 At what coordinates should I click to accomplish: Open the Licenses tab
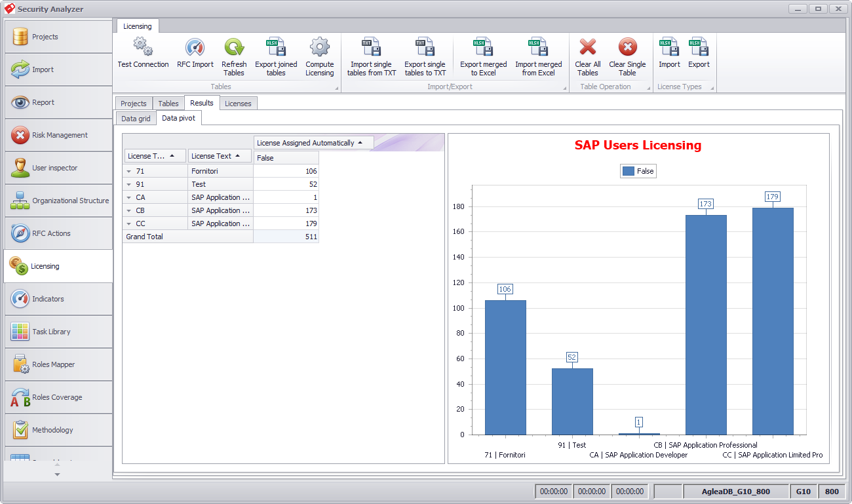[238, 104]
